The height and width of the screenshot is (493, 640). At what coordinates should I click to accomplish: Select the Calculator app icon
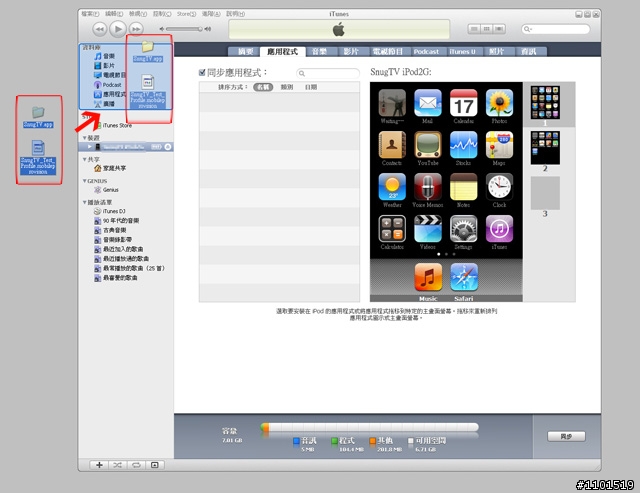point(392,229)
